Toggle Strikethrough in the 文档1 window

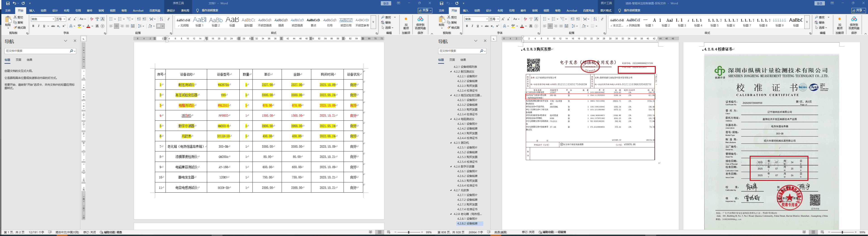click(53, 26)
